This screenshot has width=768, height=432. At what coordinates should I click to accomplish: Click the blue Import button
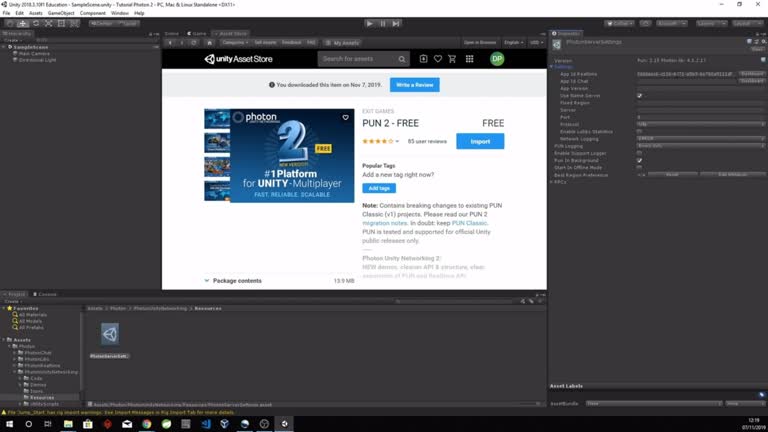(480, 141)
